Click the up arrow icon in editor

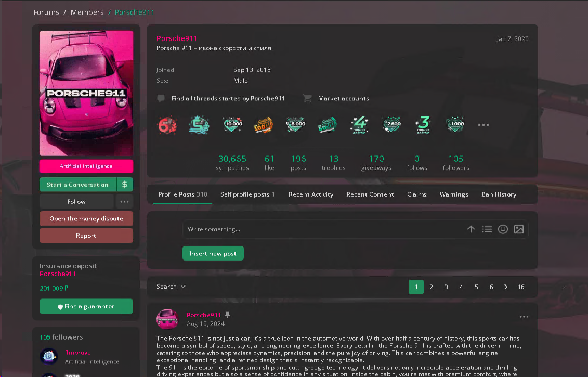click(x=471, y=229)
